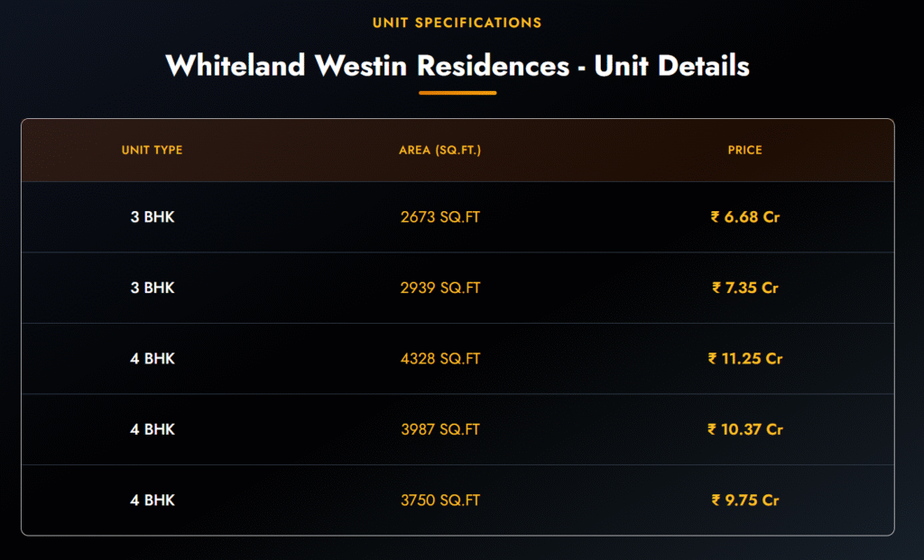Select the 4328 SQ.FT area cell

point(440,358)
